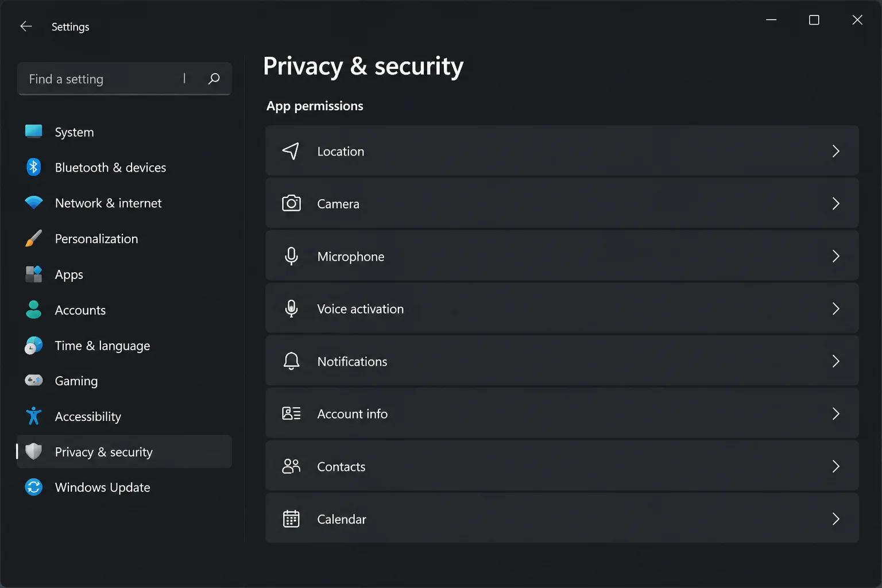This screenshot has height=588, width=882.
Task: Expand Notifications permission chevron
Action: (x=835, y=361)
